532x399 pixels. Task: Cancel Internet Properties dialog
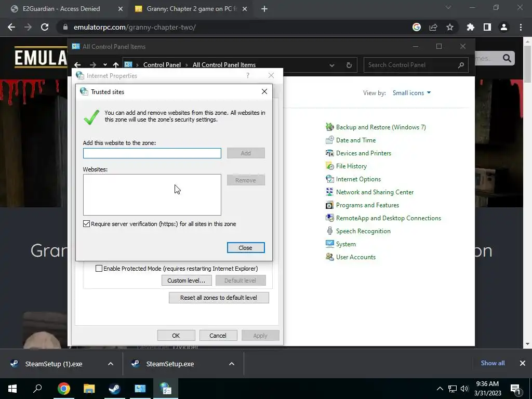point(218,336)
